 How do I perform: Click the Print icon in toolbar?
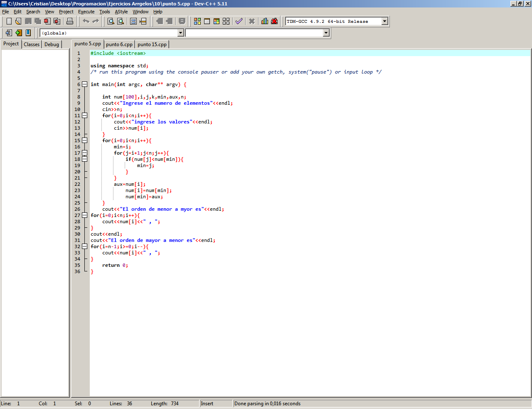click(70, 21)
